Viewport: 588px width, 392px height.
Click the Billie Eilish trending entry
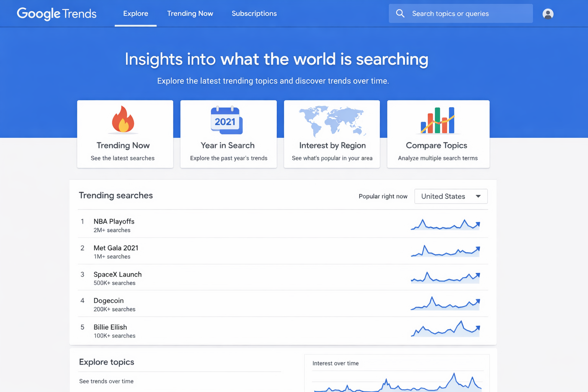click(110, 327)
